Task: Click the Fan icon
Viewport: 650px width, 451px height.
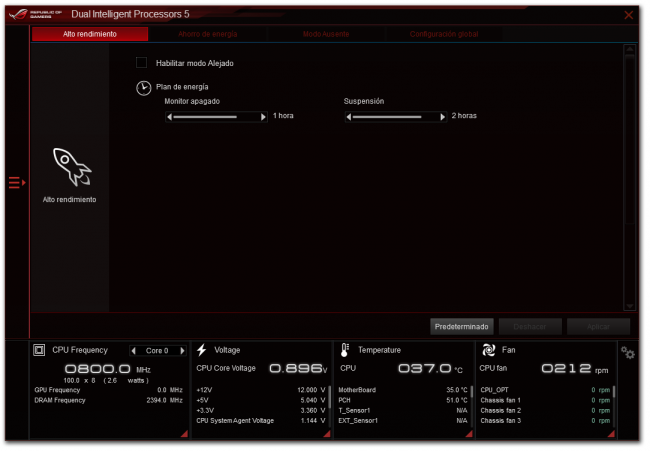Action: [x=489, y=350]
